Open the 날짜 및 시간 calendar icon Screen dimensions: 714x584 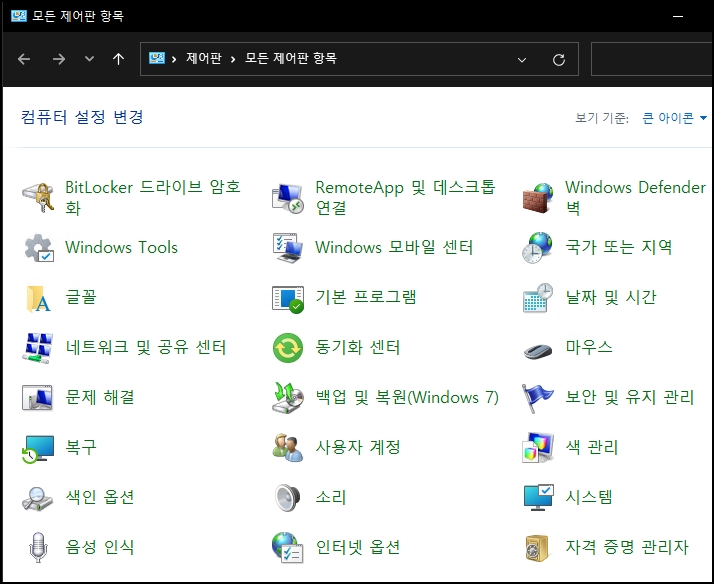click(538, 298)
